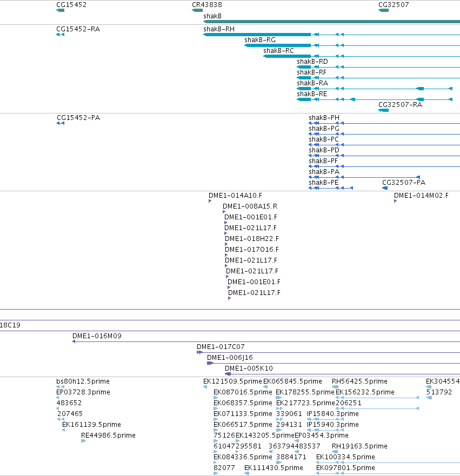Screen dimensions: 460x476
Task: Select the shakB-RD transcript label
Action: 312,62
